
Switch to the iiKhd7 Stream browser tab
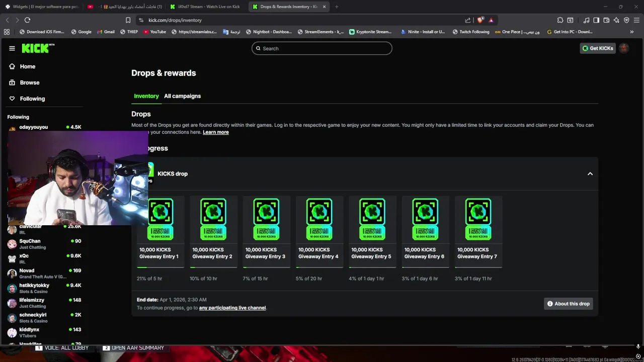tap(206, 7)
